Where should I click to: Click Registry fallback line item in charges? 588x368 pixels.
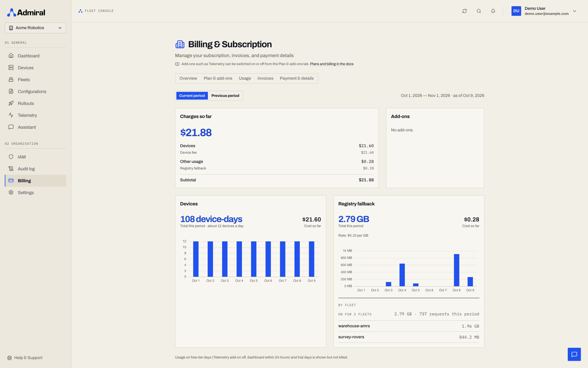point(277,168)
